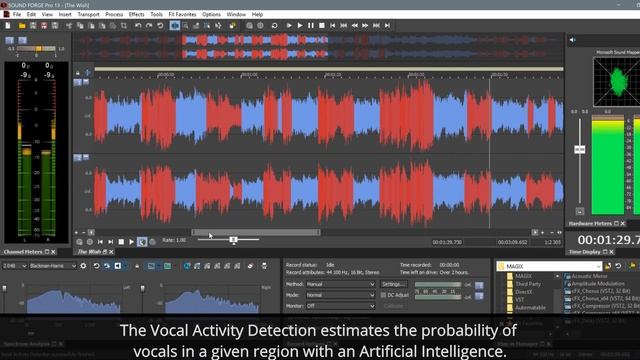Open the Transport menu
Viewport: 640px width, 360px height.
coord(89,14)
